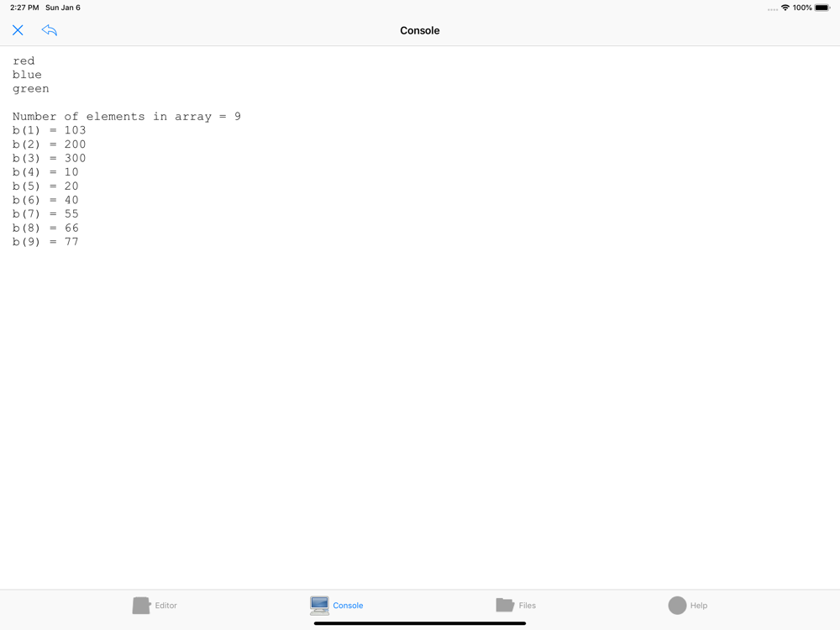Close the console with the X icon
840x630 pixels.
click(x=18, y=30)
